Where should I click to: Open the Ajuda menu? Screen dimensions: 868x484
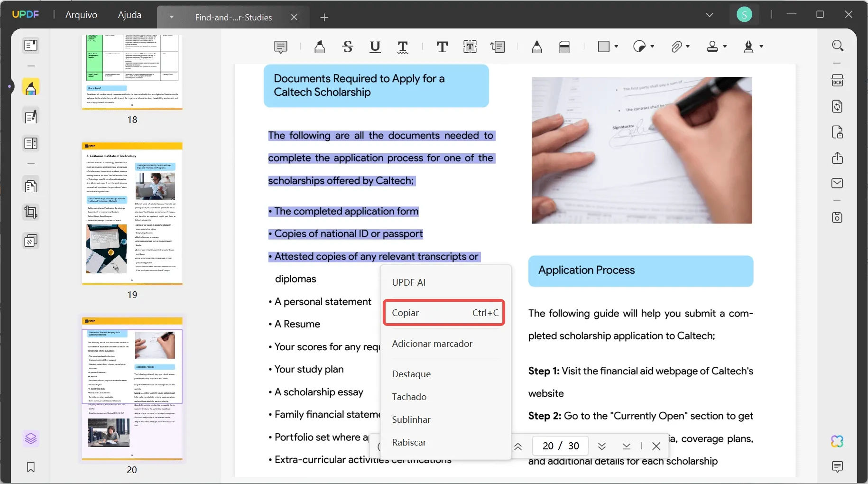129,15
